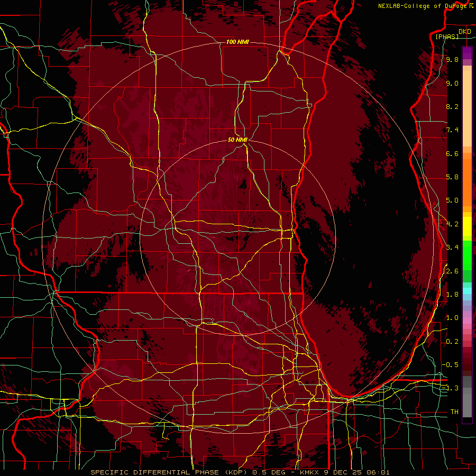Click the 0.2 value on the color scale
This screenshot has height=476, width=476.
point(452,342)
